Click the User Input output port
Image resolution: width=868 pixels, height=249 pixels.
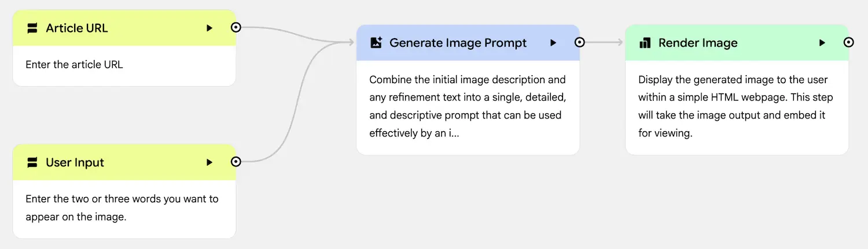[x=236, y=162]
